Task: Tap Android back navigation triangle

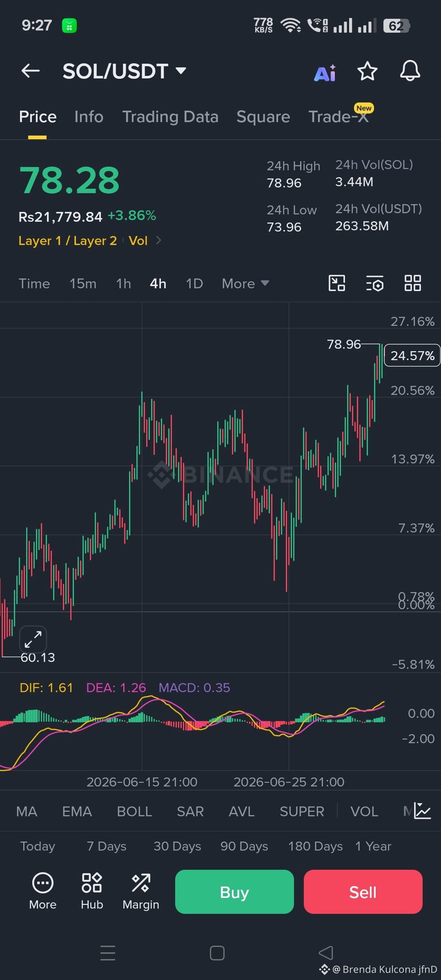Action: coord(326,953)
